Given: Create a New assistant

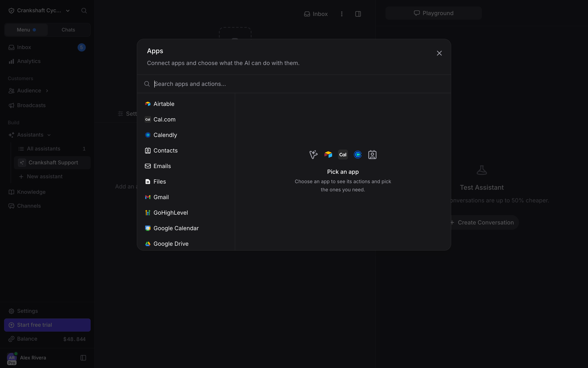Looking at the screenshot, I should tap(52, 176).
